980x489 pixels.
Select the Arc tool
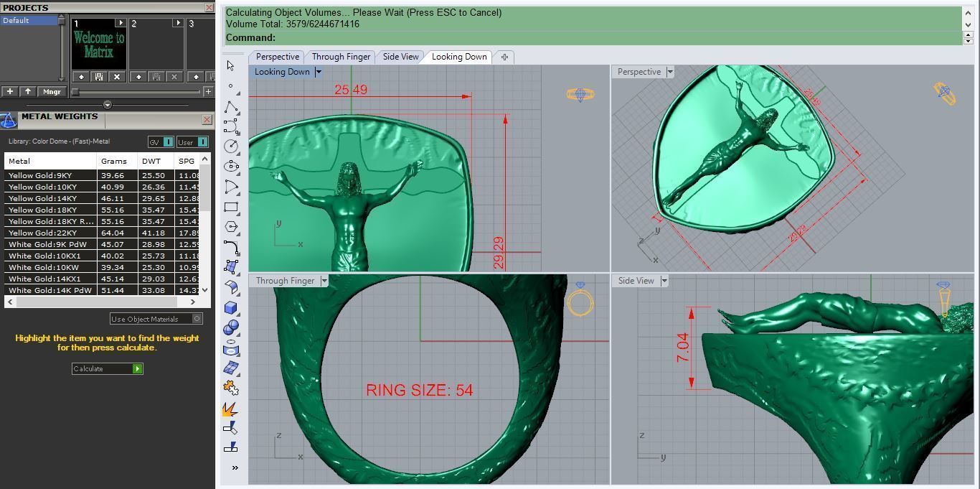coord(231,187)
